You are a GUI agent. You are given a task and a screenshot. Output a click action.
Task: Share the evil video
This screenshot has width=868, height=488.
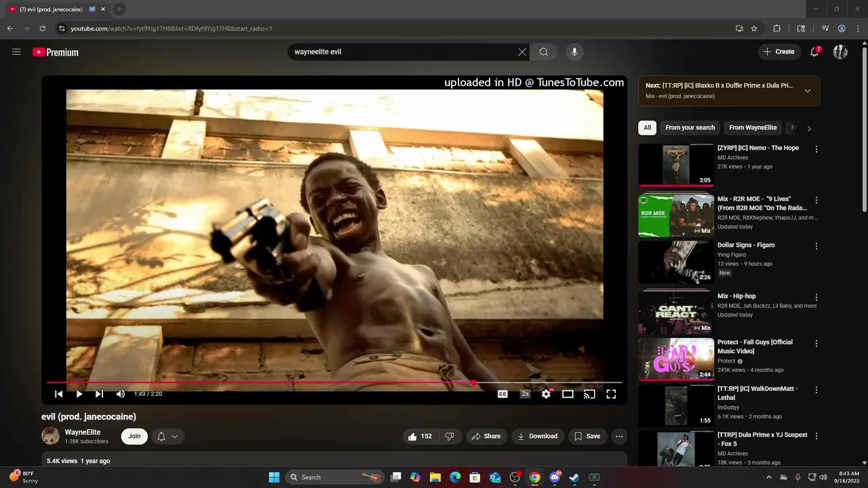[x=486, y=436]
